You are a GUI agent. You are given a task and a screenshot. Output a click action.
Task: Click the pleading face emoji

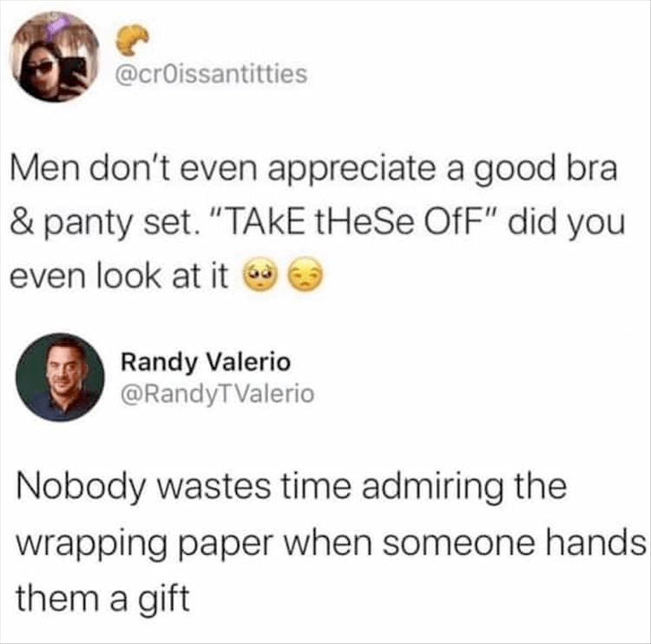(x=261, y=275)
